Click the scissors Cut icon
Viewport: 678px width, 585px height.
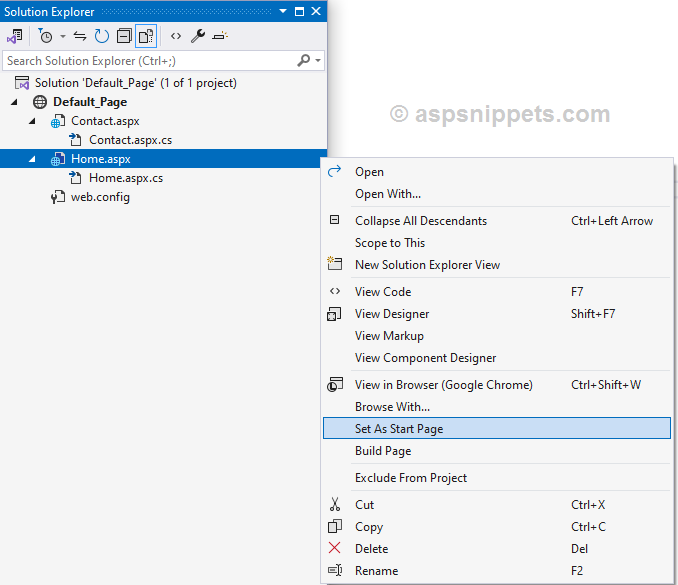tap(335, 504)
